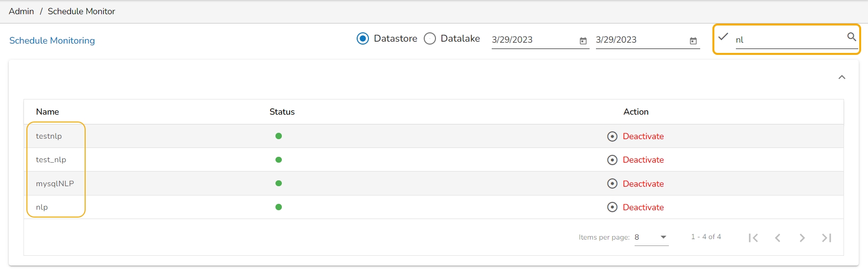This screenshot has width=868, height=269.
Task: Navigate to Admin breadcrumb
Action: click(22, 11)
